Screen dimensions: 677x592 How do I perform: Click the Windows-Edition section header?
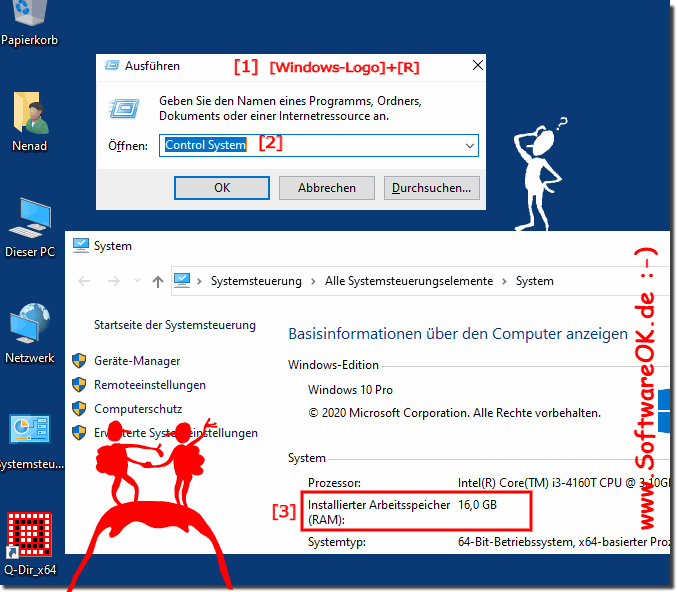pos(333,365)
